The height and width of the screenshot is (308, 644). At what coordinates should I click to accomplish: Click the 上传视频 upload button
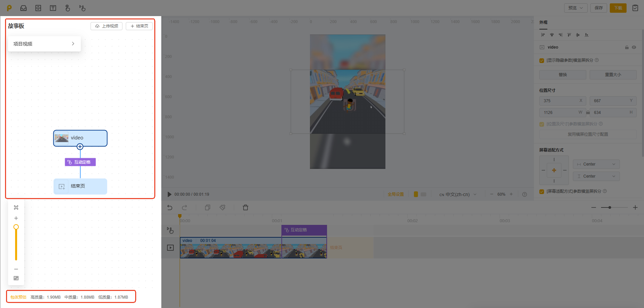(x=106, y=26)
